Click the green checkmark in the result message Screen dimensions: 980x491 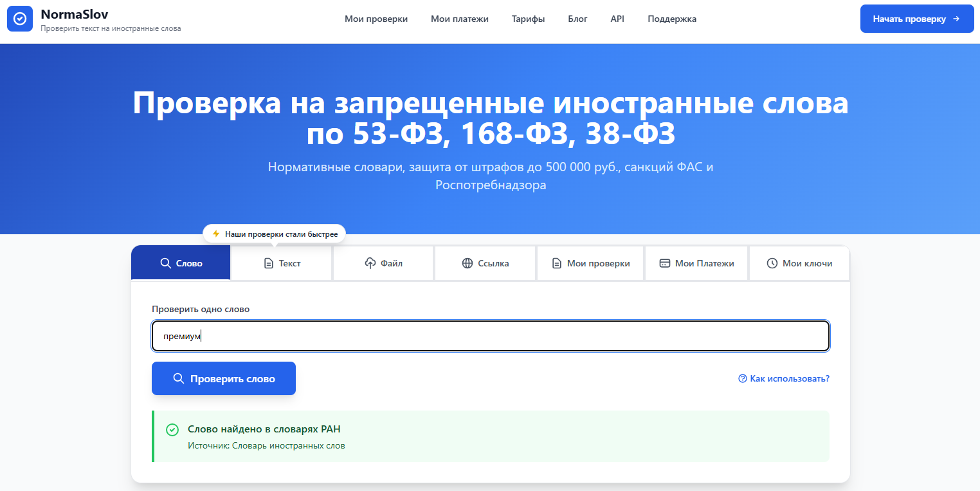click(171, 429)
